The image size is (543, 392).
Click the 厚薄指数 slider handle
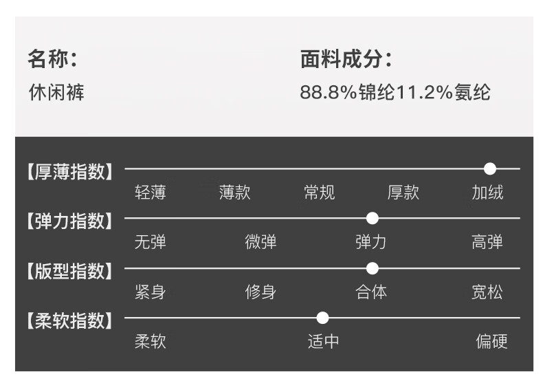(489, 168)
